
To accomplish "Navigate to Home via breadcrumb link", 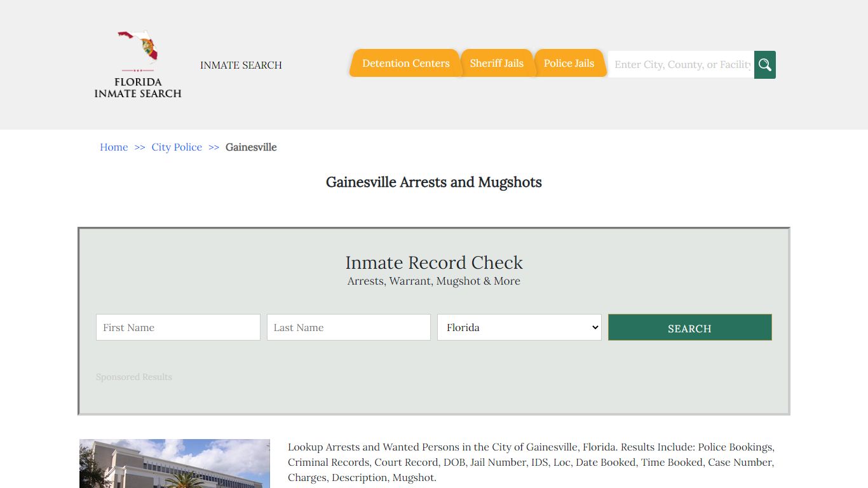I will click(x=114, y=147).
